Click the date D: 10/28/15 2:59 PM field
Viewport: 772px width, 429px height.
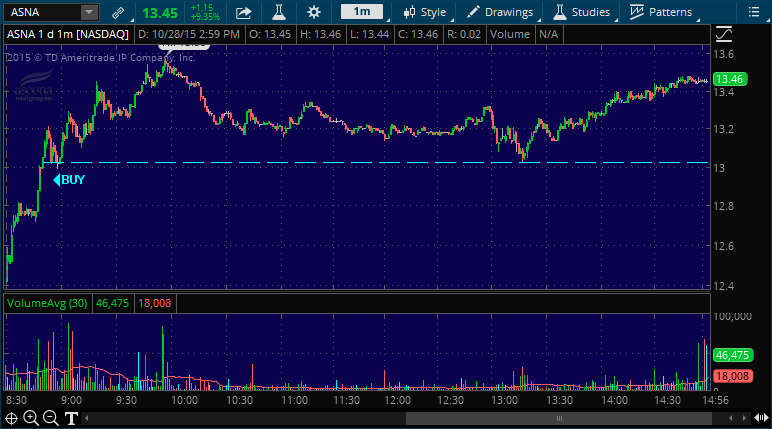(189, 34)
